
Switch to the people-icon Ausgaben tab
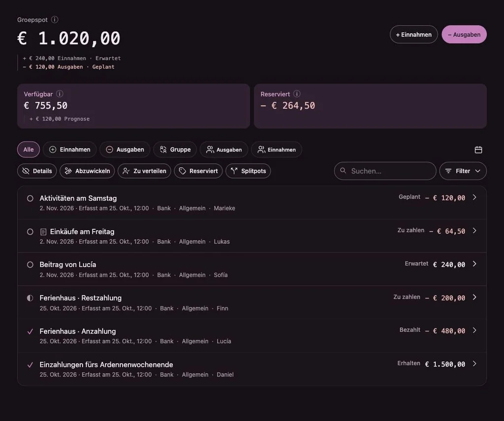coord(224,150)
